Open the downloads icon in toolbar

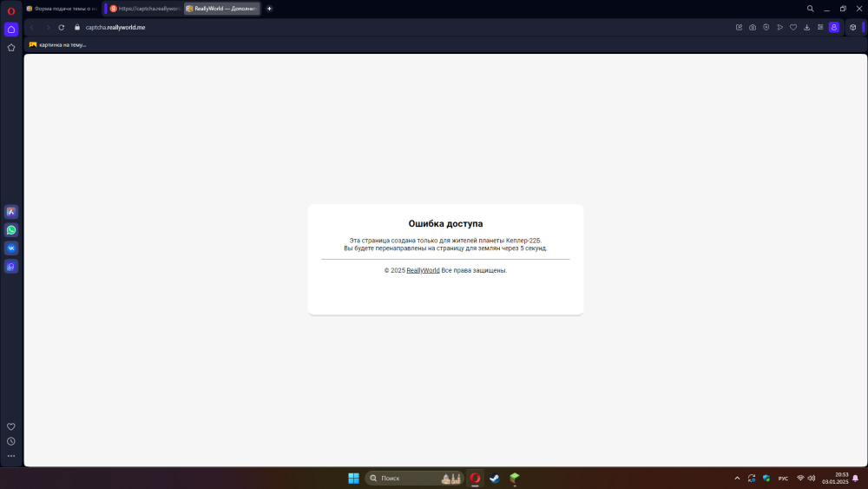pyautogui.click(x=807, y=27)
